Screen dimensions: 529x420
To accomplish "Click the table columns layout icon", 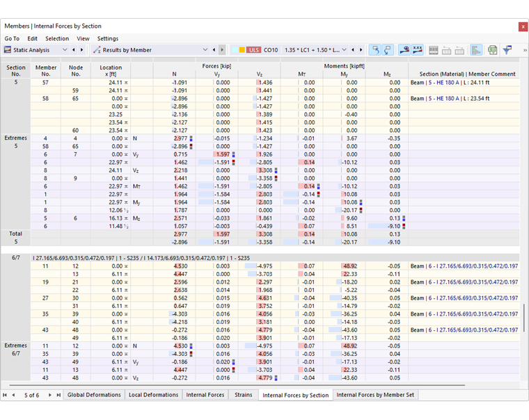I will [434, 50].
